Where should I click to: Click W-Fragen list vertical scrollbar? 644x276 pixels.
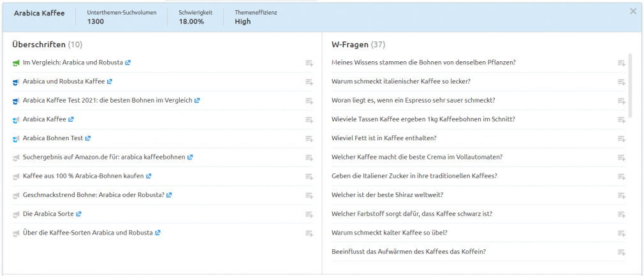coord(630,85)
